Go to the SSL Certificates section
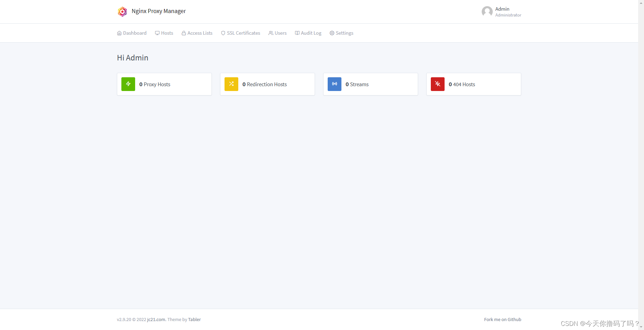Viewport: 644px width, 330px height. (x=243, y=33)
